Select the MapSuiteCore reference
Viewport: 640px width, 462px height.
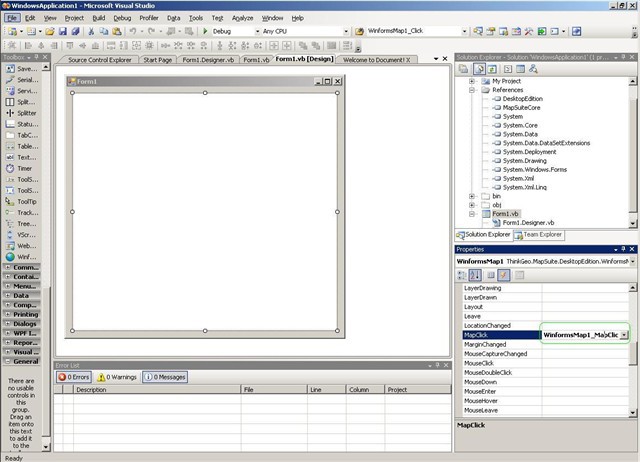pyautogui.click(x=522, y=107)
